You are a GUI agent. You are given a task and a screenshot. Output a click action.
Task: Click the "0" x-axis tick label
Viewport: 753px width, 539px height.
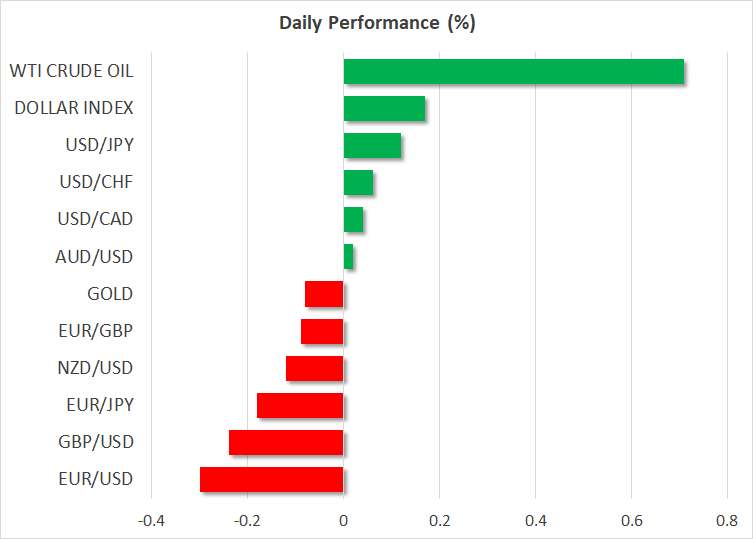coord(343,520)
